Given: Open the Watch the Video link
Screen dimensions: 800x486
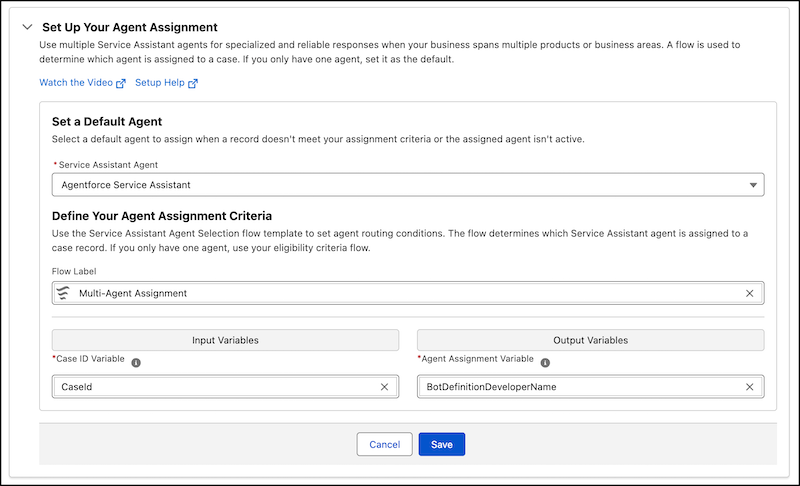Looking at the screenshot, I should point(82,83).
